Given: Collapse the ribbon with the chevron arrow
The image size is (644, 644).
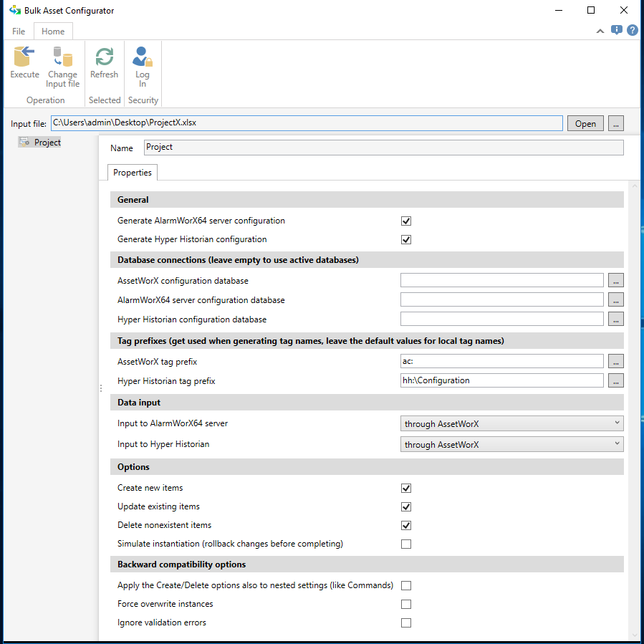Looking at the screenshot, I should coord(600,31).
